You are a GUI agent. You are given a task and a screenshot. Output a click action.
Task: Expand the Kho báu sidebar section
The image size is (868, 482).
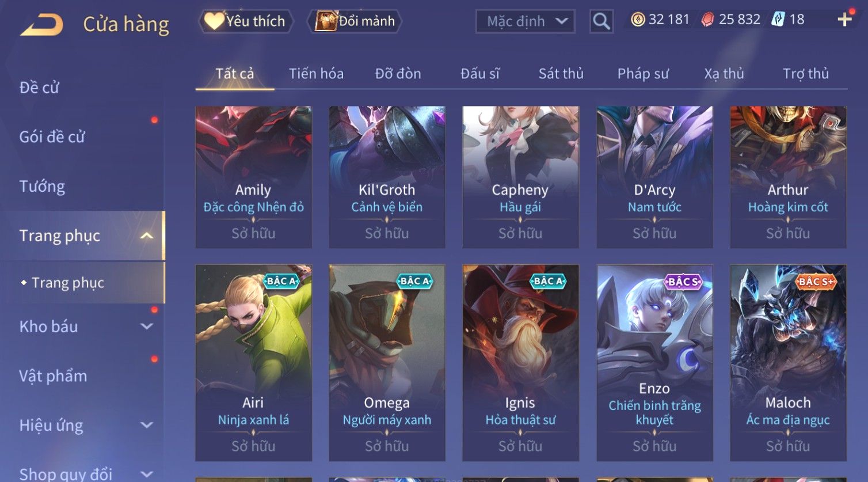147,327
